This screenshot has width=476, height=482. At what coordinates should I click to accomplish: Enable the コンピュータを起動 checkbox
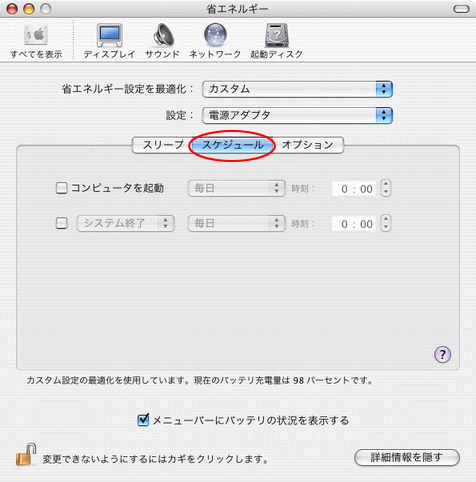(62, 188)
